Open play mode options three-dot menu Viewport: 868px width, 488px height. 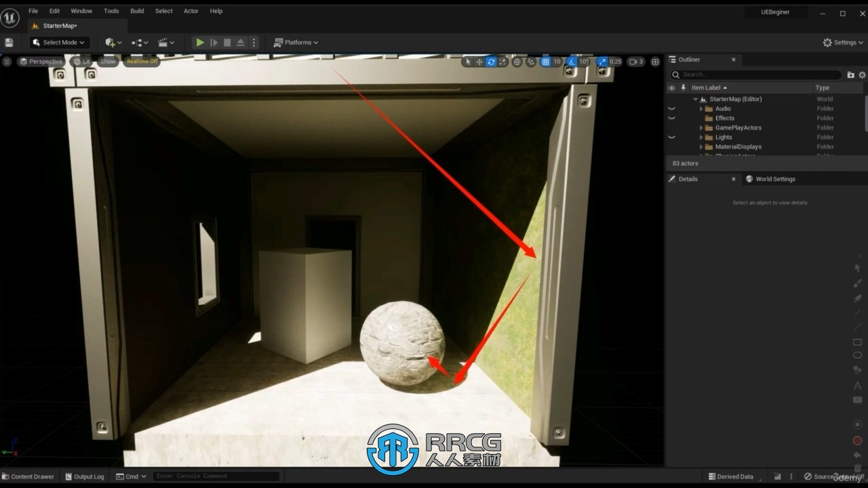tap(254, 43)
